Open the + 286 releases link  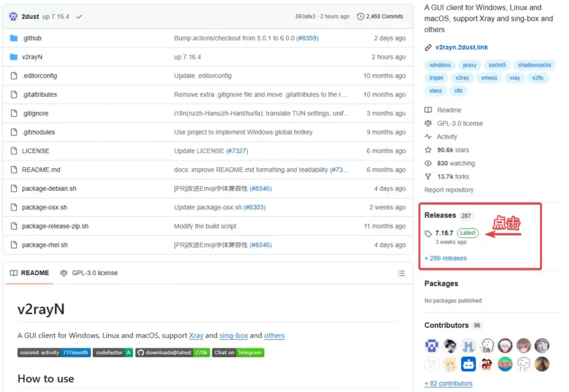pyautogui.click(x=446, y=258)
